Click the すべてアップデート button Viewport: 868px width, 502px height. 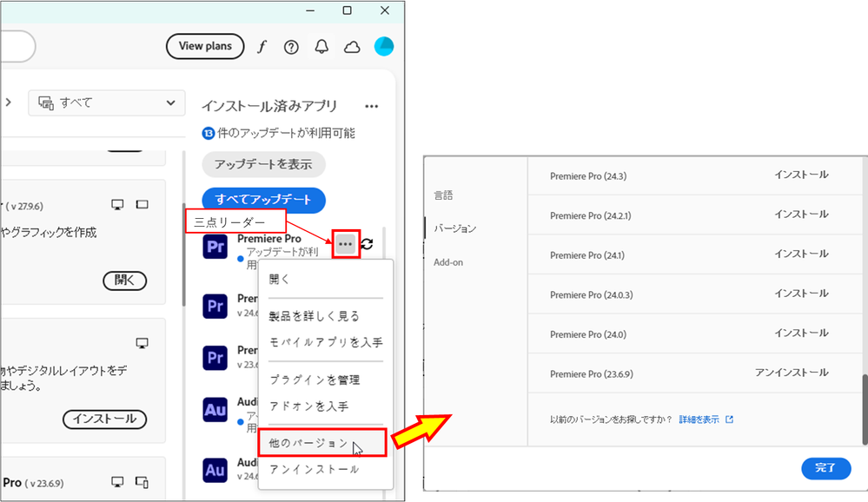(264, 200)
